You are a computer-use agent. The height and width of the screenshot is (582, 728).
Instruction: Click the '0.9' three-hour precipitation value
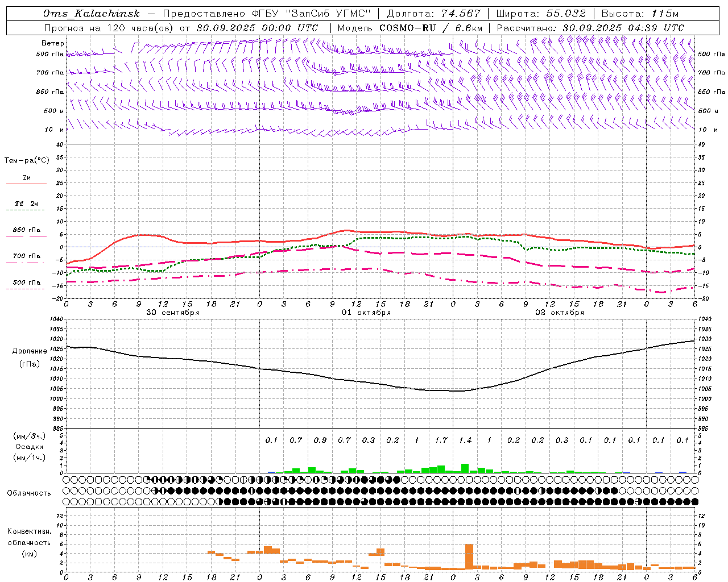[320, 440]
